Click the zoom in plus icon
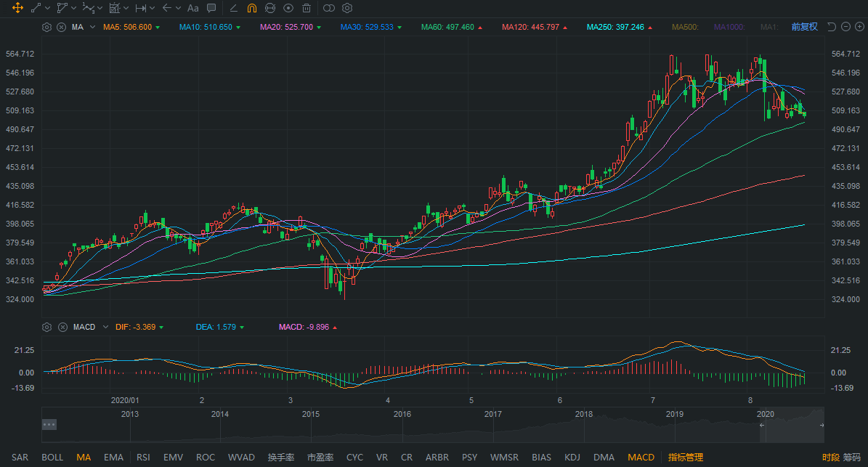 [859, 27]
